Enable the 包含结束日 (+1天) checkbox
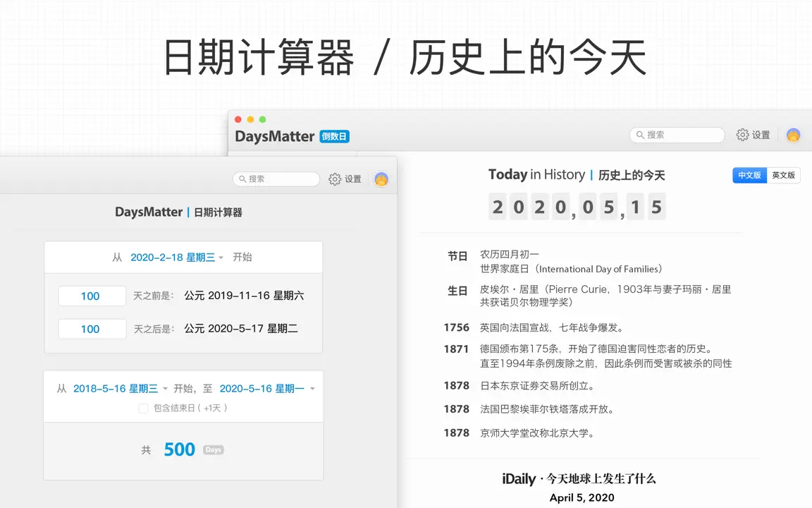The width and height of the screenshot is (812, 508). [x=143, y=409]
